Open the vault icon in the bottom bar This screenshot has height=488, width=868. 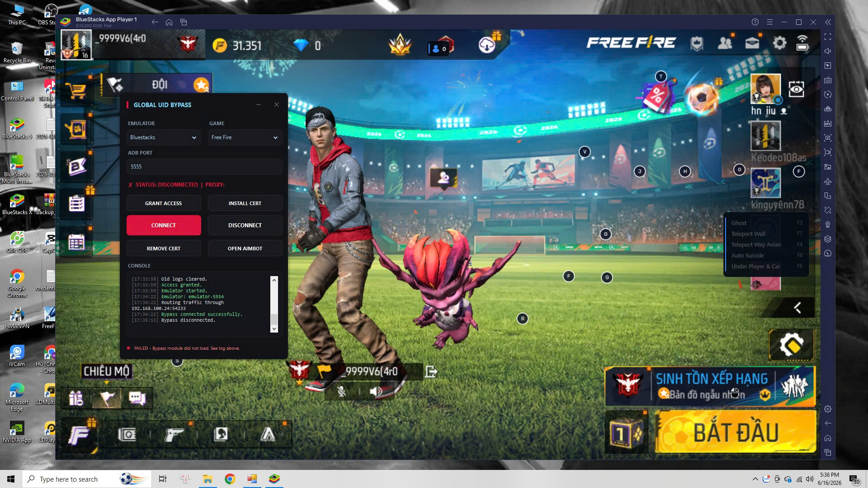pyautogui.click(x=127, y=435)
